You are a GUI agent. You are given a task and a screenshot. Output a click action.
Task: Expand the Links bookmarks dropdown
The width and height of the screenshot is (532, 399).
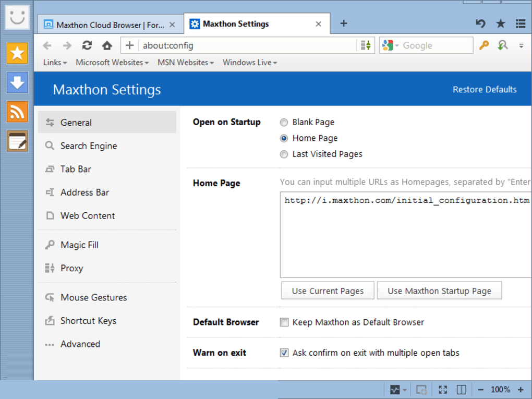click(55, 63)
